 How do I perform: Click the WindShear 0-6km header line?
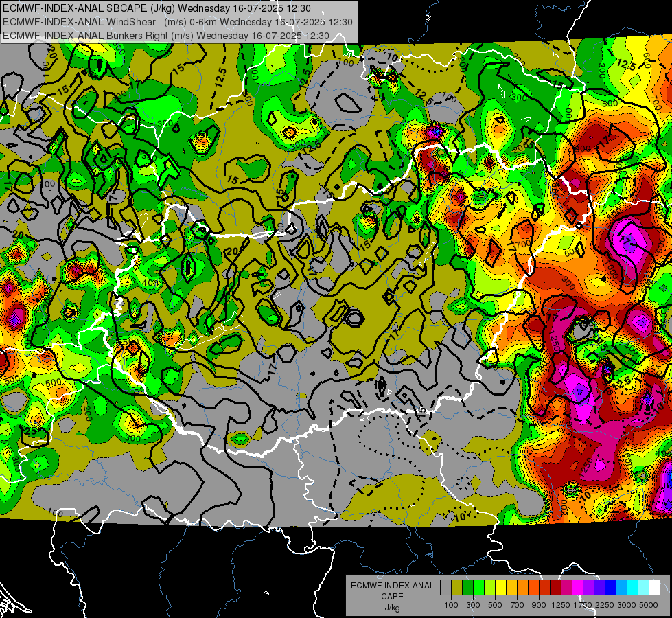coord(177,22)
